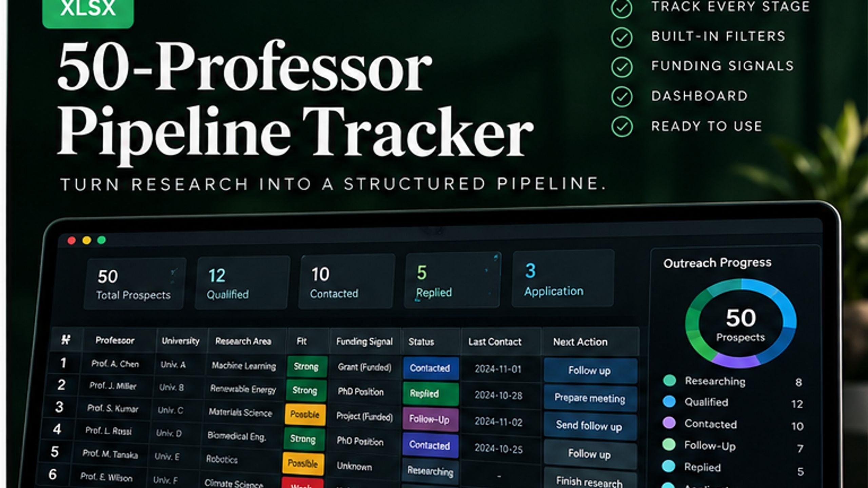Image resolution: width=868 pixels, height=488 pixels.
Task: Click the checkmark icon beside Built-In Filters
Action: pos(622,37)
